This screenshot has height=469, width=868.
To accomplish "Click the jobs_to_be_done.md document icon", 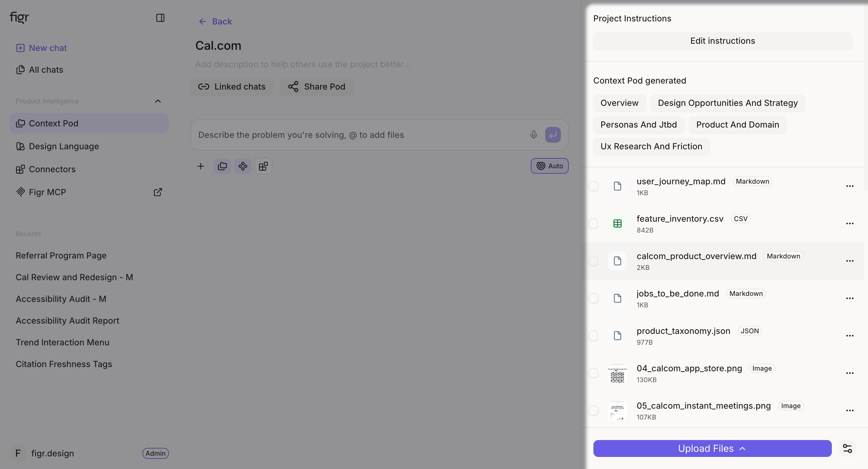I will (617, 298).
